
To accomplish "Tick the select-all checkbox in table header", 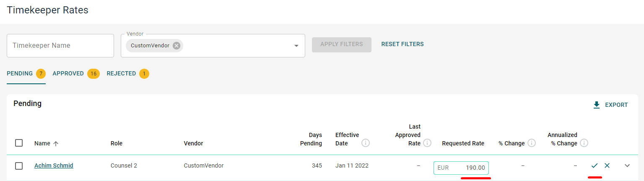I will [x=19, y=143].
